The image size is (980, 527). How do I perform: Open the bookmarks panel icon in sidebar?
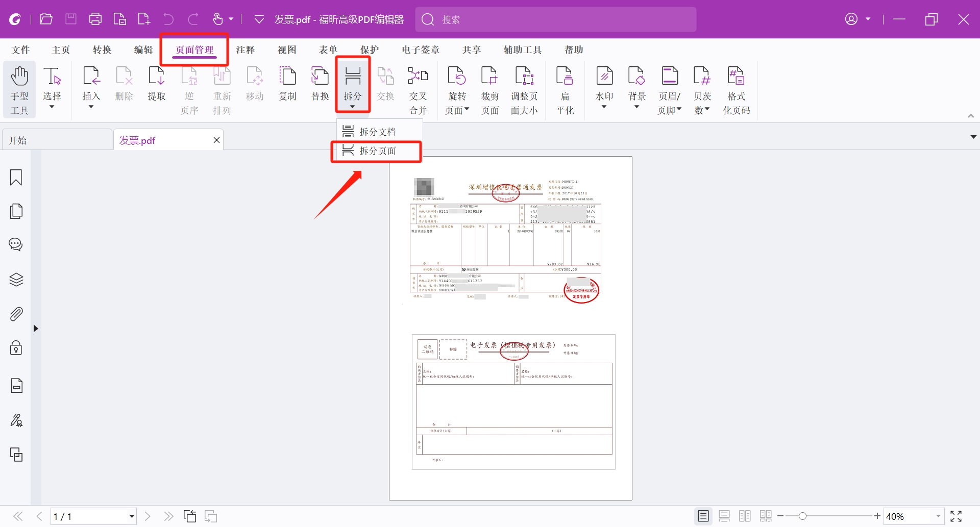click(16, 178)
